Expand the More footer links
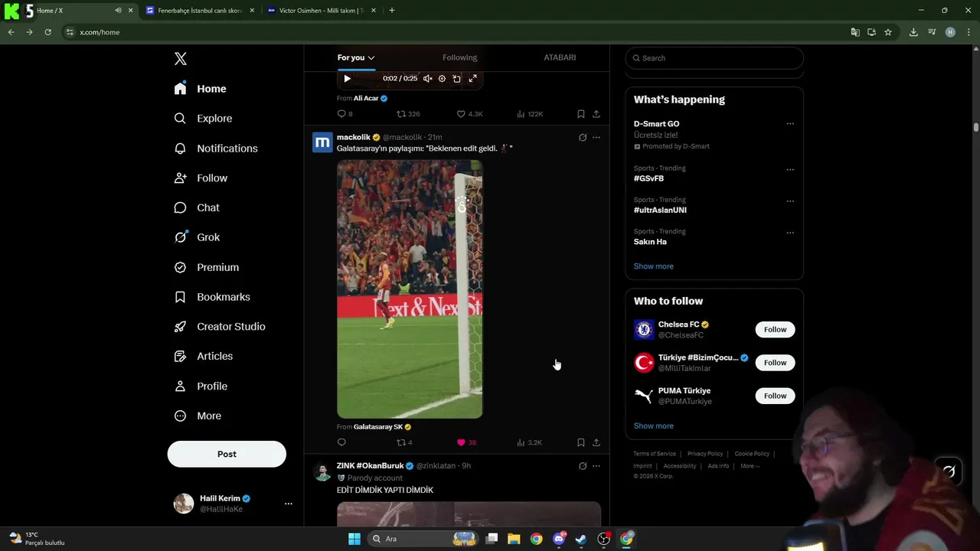 pos(750,466)
